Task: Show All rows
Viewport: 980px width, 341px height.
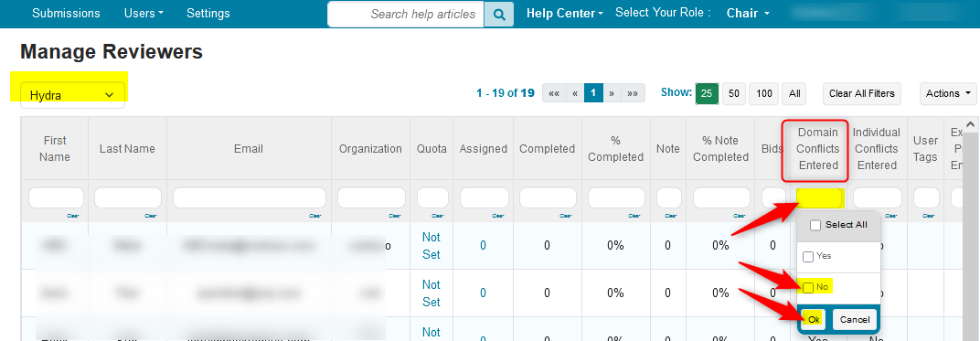Action: tap(794, 93)
